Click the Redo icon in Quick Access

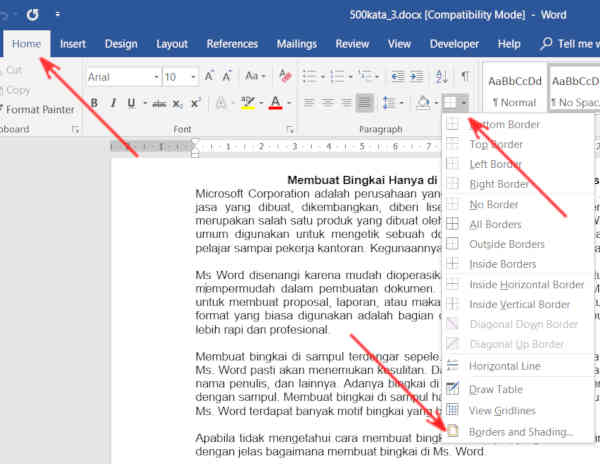[x=33, y=15]
